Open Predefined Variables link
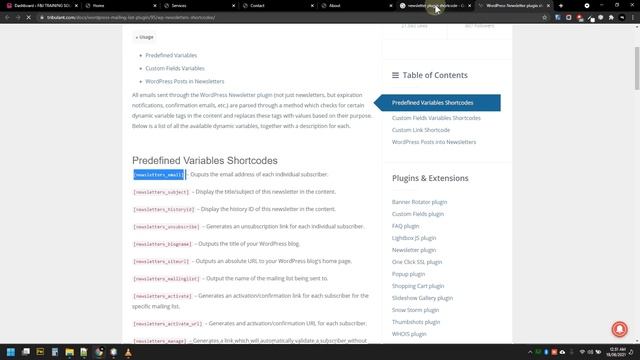This screenshot has height=360, width=640. [171, 55]
